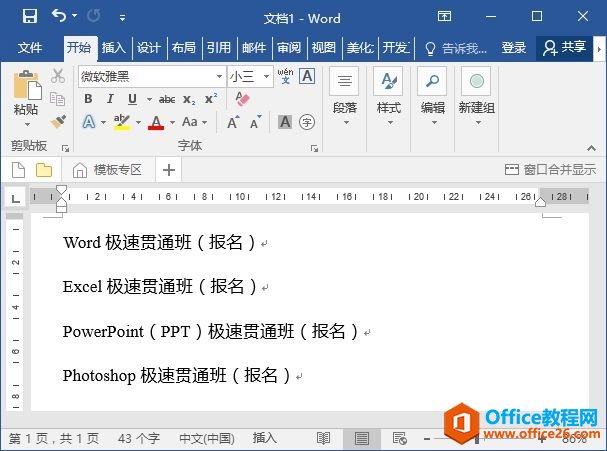Screen dimensions: 607x451
Task: Click the Text Effects A icon
Action: coord(89,122)
